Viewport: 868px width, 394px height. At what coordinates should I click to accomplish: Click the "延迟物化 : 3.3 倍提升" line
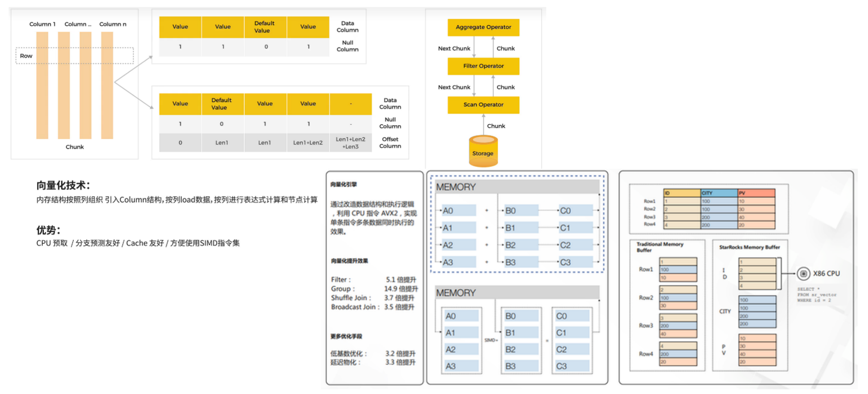tap(373, 362)
